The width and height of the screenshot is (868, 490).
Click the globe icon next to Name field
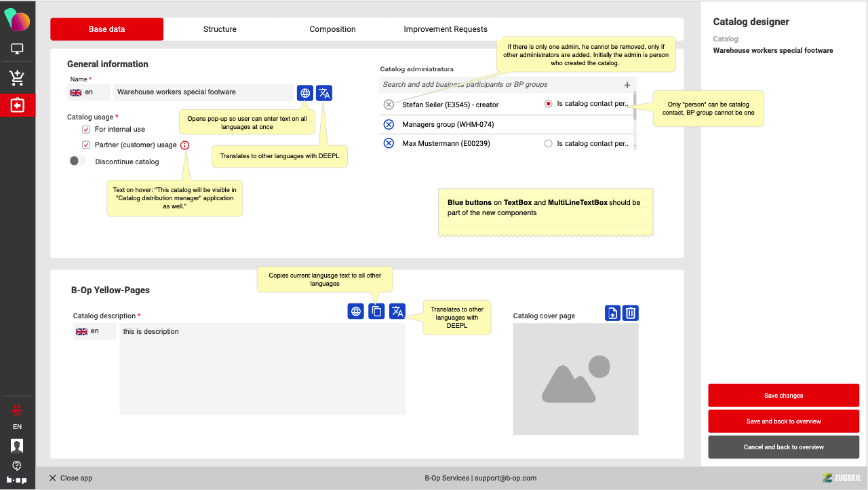point(305,93)
